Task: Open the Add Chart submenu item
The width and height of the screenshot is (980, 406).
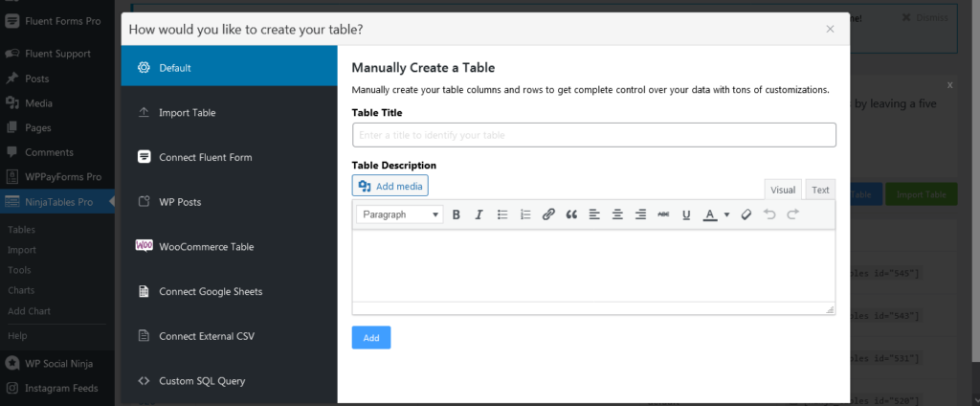Action: click(x=30, y=311)
